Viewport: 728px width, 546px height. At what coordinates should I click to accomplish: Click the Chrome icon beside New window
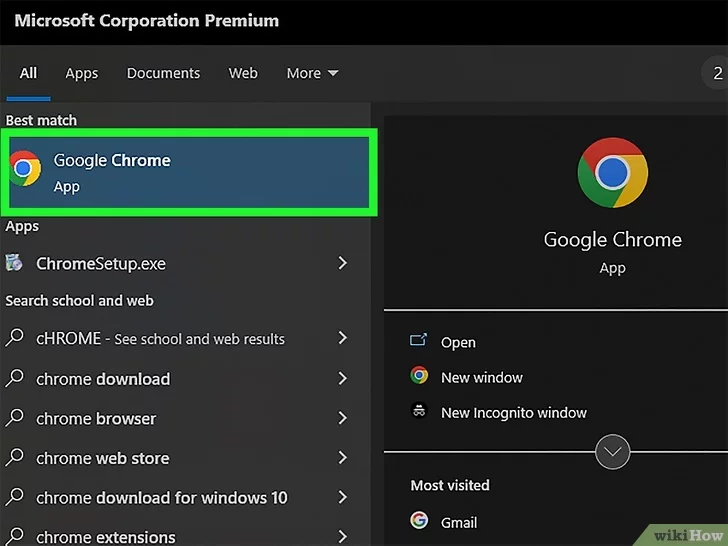pyautogui.click(x=419, y=375)
